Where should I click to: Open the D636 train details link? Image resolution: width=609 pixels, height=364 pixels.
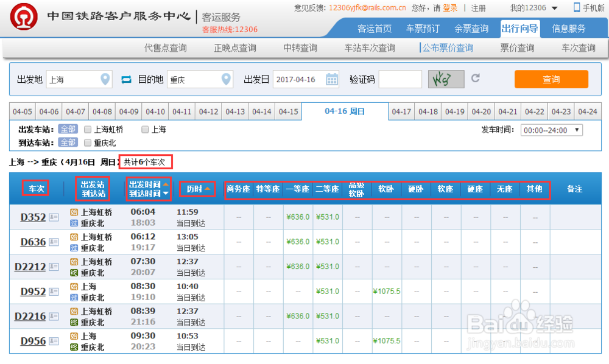35,241
